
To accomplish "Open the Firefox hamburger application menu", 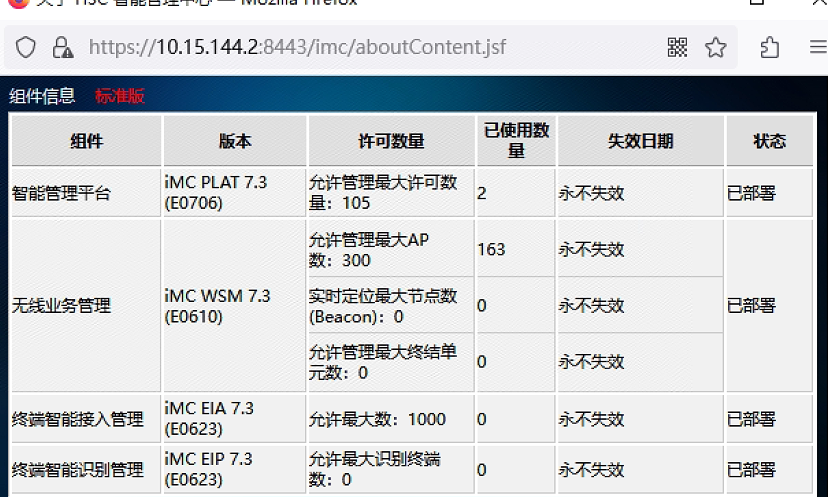I will click(x=818, y=48).
